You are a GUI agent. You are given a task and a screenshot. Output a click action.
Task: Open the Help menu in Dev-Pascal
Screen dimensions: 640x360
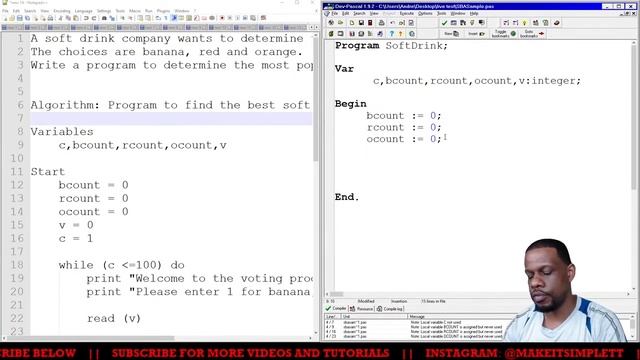474,13
